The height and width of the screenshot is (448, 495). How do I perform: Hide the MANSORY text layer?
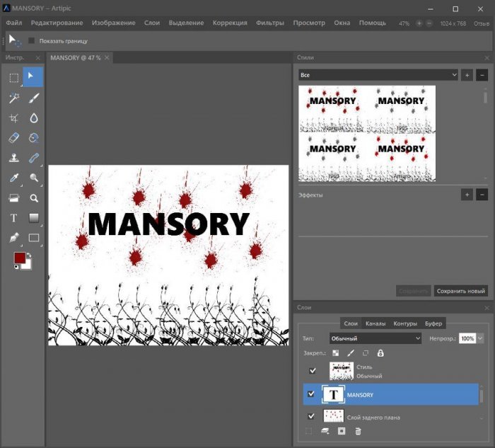click(x=311, y=394)
